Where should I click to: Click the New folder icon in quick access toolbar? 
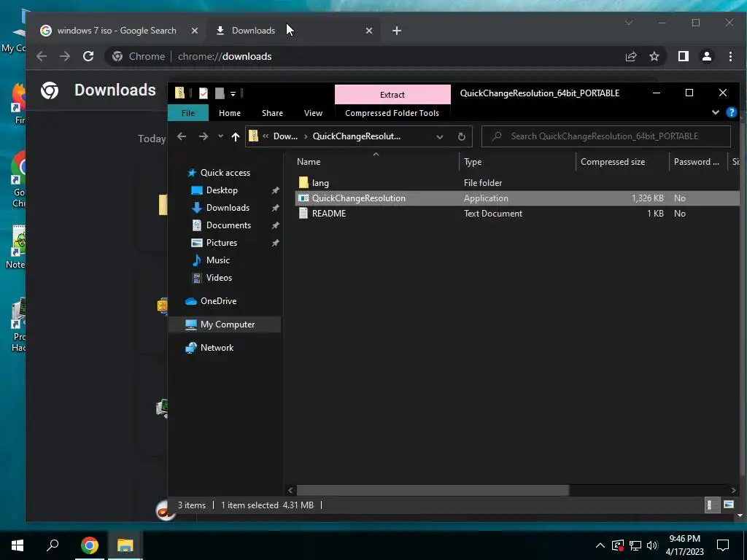219,93
